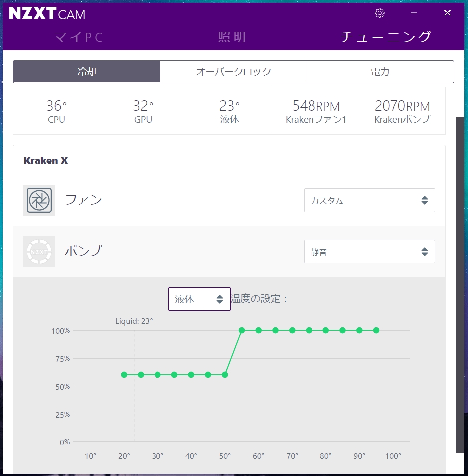This screenshot has width=468, height=476.
Task: Click the NZXT CAM logo
Action: pos(47,13)
